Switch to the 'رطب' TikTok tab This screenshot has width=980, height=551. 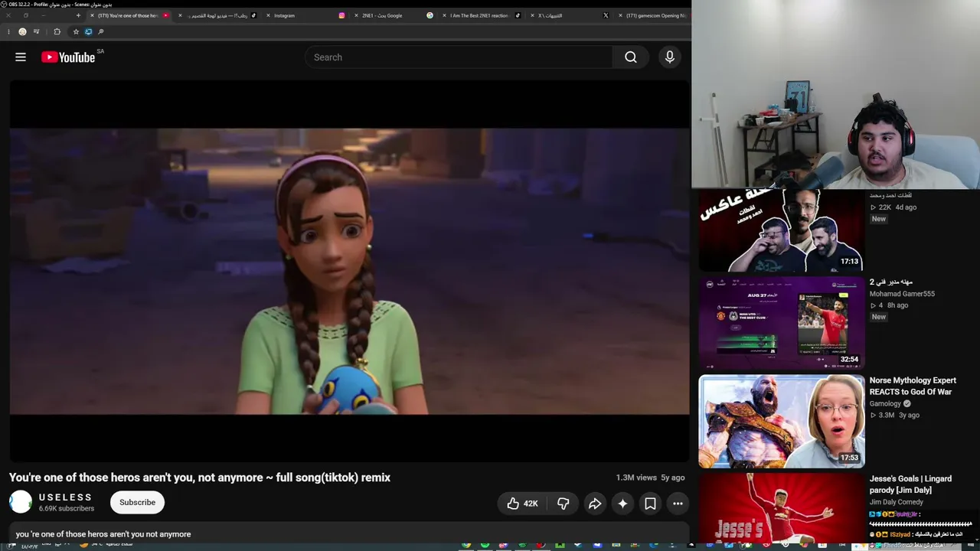218,15
